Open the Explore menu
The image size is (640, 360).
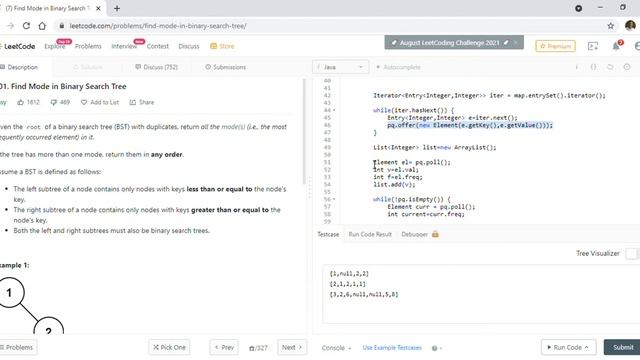55,46
